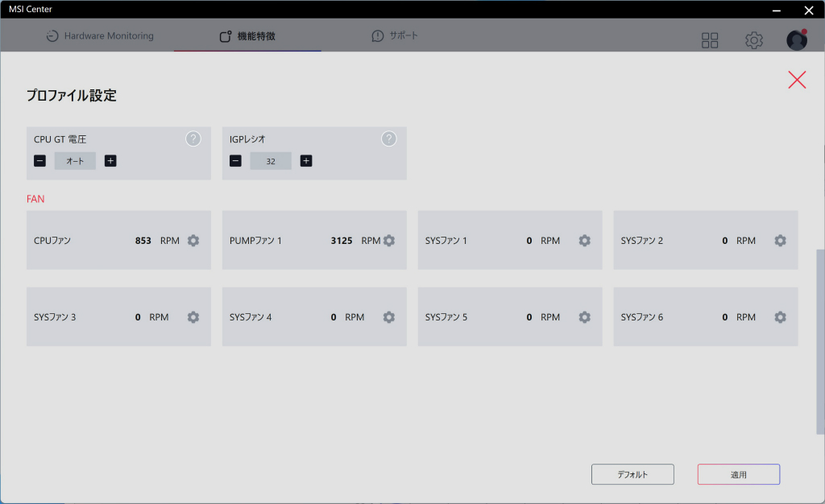Open the user account avatar icon
825x504 pixels.
[797, 40]
